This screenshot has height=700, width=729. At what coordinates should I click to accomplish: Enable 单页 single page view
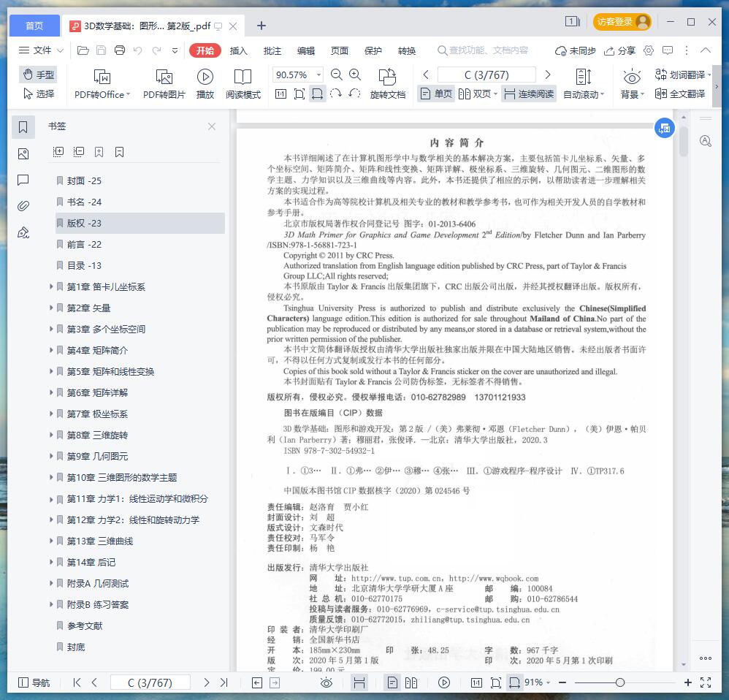tap(436, 94)
